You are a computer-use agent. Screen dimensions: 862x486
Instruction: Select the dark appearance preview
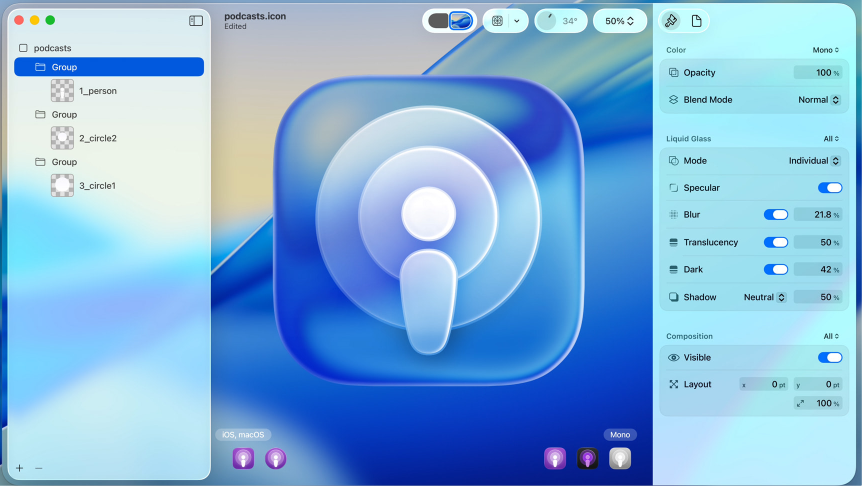(588, 458)
